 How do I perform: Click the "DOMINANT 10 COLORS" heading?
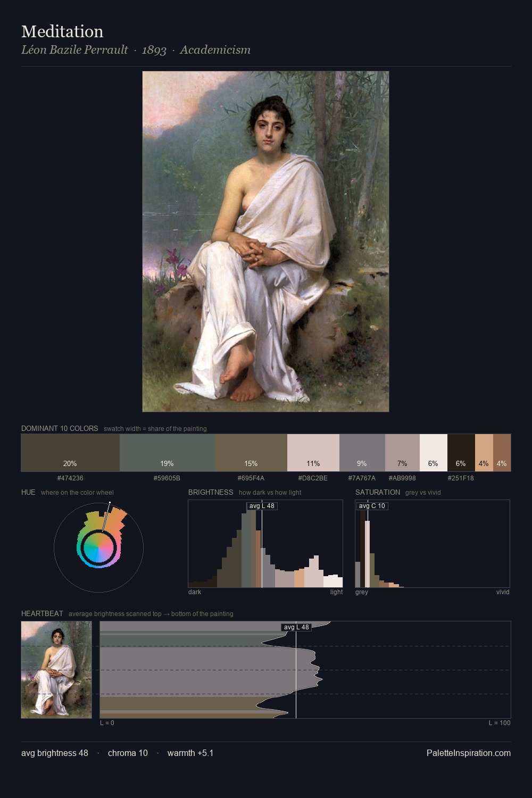point(60,428)
